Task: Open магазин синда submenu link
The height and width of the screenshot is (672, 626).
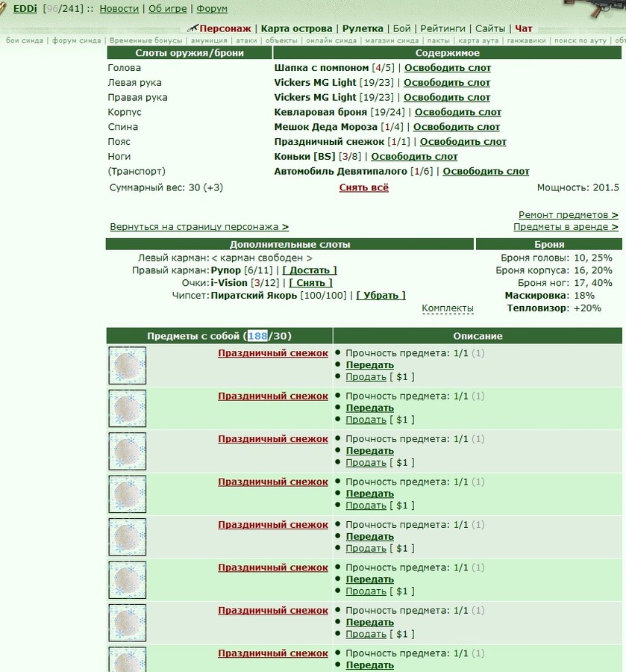Action: pyautogui.click(x=392, y=40)
